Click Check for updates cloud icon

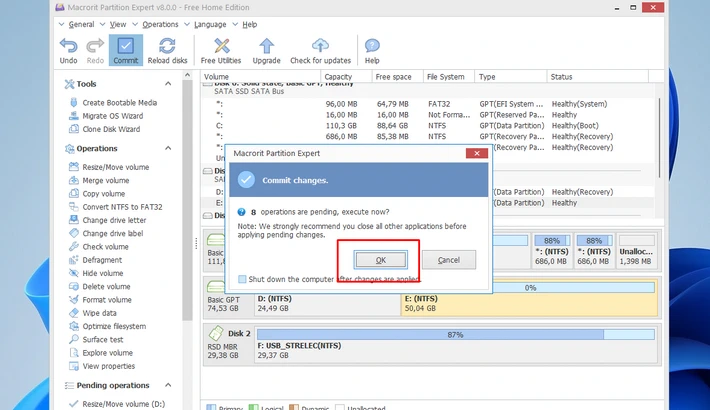pos(320,46)
